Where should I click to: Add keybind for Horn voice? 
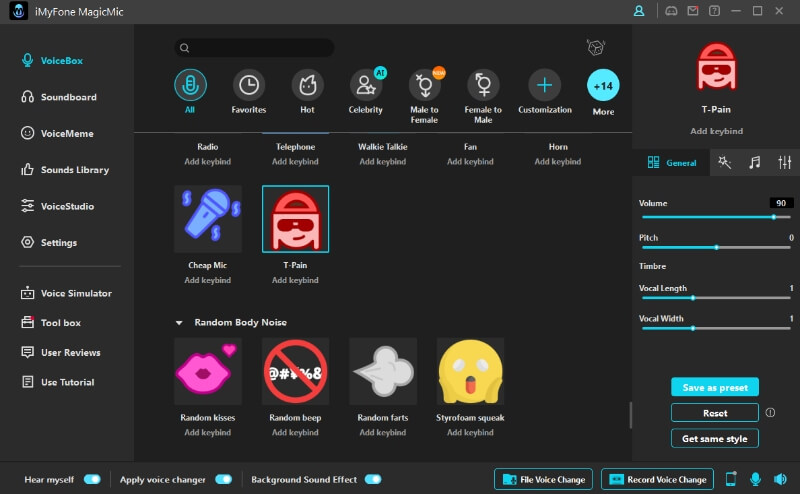click(x=558, y=162)
